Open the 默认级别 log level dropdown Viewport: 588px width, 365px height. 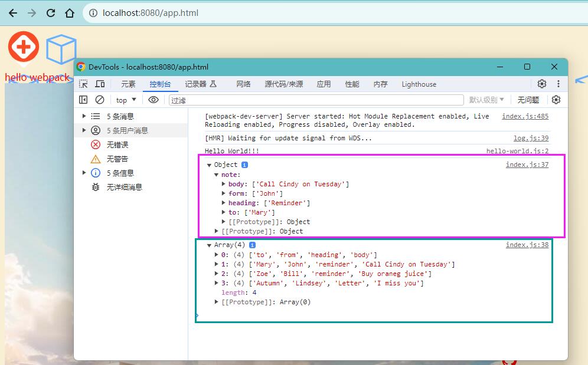(x=486, y=100)
